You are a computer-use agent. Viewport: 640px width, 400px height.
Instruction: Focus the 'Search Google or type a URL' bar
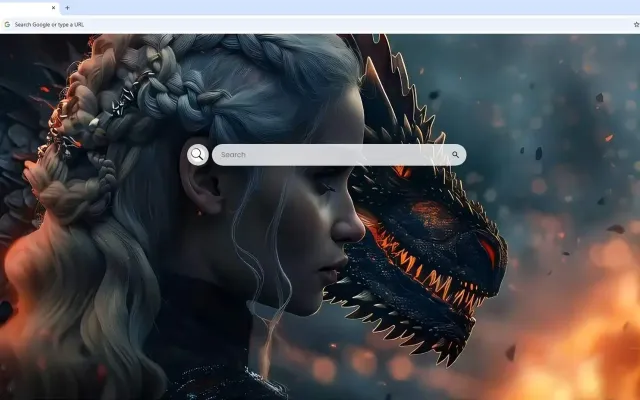pyautogui.click(x=318, y=24)
